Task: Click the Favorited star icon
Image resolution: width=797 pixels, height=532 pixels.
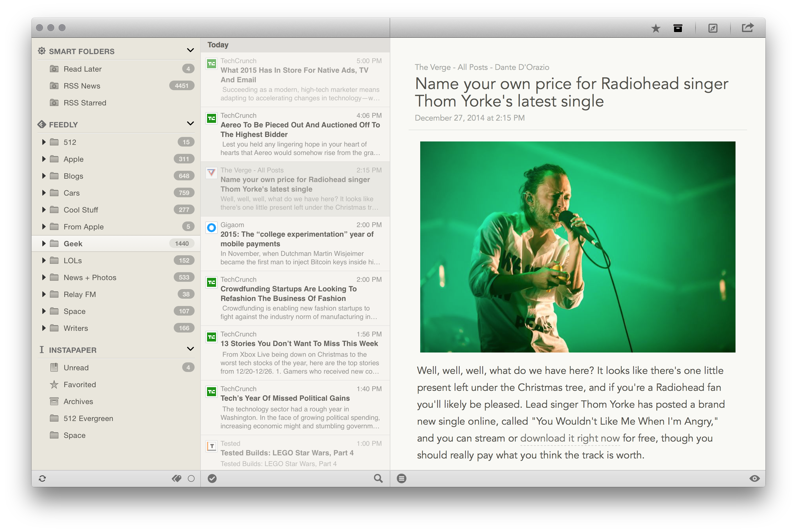Action: tap(54, 384)
